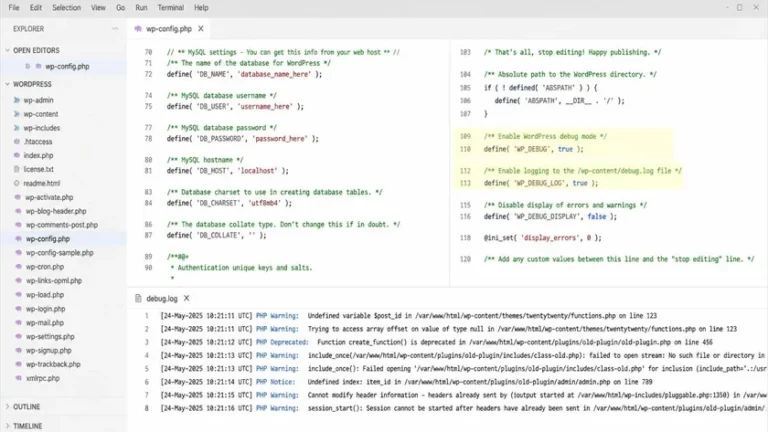Open wp-login.php from the file tree
The image size is (768, 432).
(x=46, y=309)
